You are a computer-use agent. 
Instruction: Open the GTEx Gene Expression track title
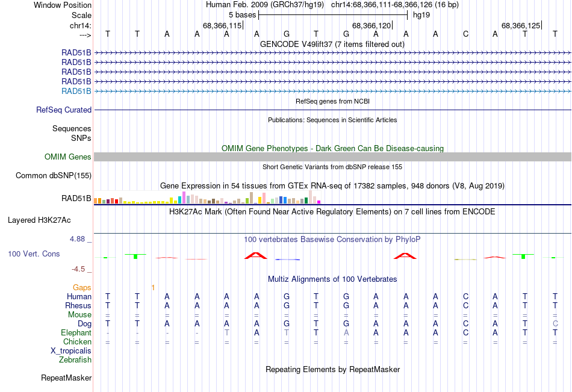(332, 186)
